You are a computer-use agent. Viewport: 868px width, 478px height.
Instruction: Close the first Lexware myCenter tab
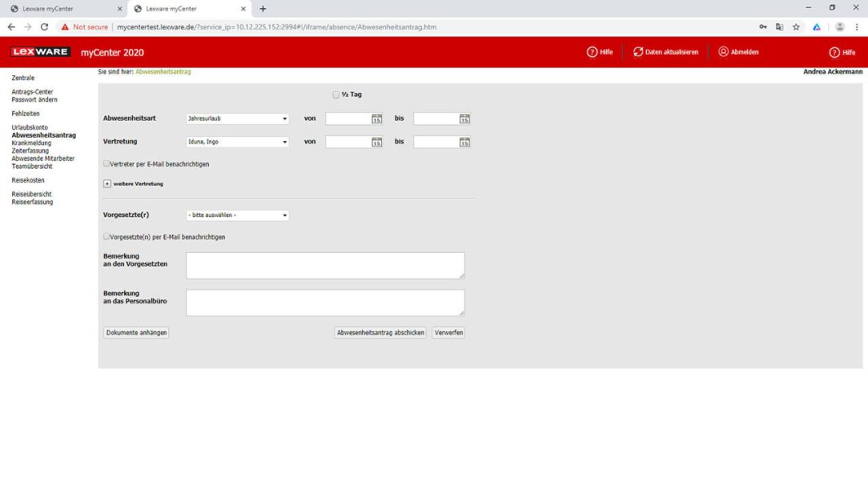coord(120,9)
